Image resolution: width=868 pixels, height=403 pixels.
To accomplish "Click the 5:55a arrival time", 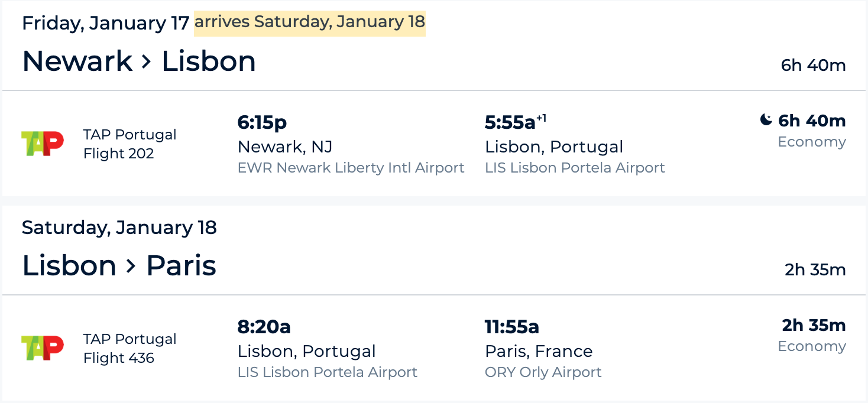I will point(510,122).
